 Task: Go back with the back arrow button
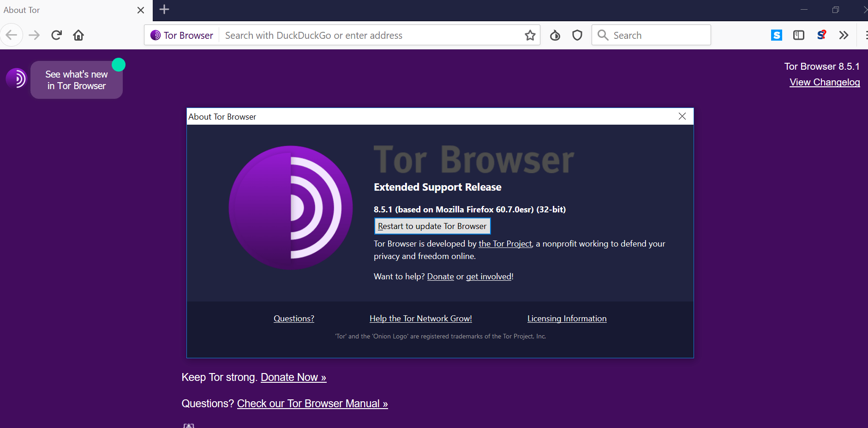(x=12, y=35)
